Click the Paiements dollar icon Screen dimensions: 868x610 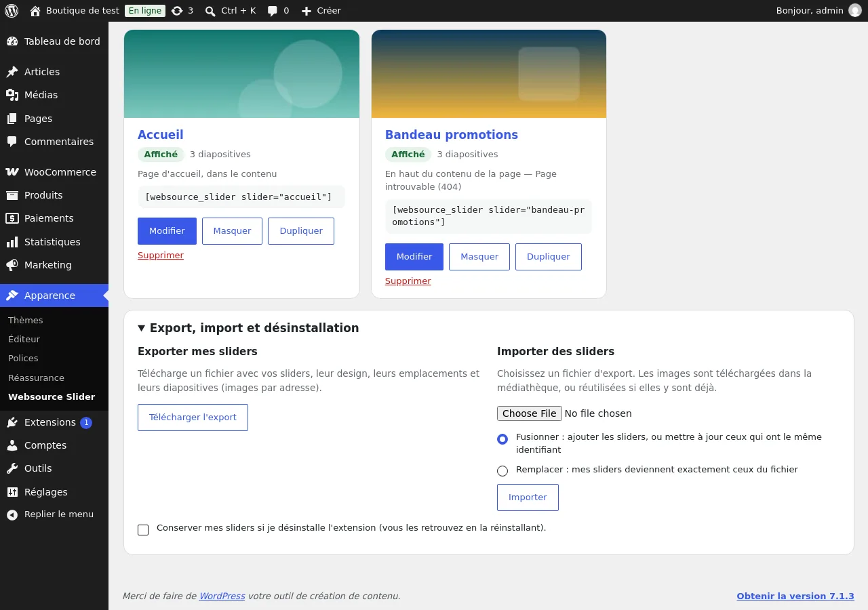12,218
